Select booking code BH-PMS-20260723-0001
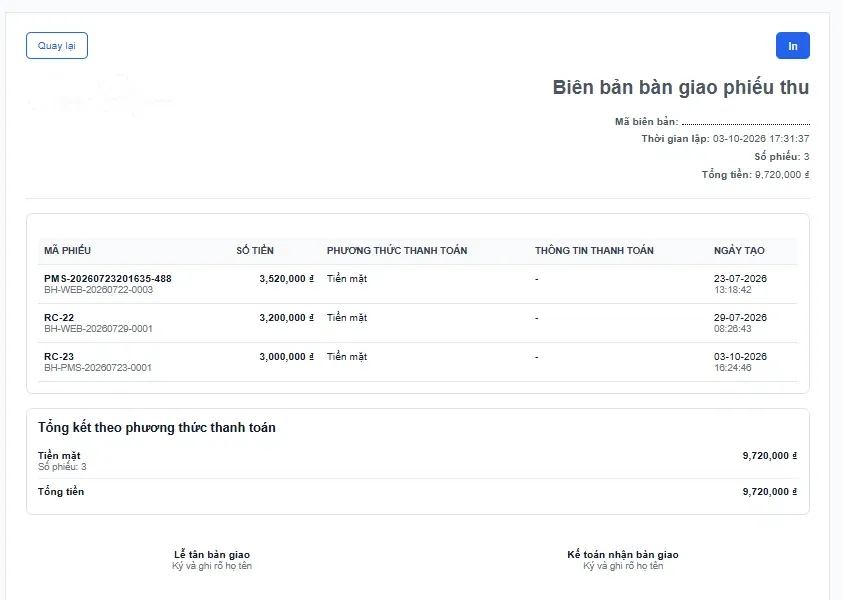 click(98, 368)
